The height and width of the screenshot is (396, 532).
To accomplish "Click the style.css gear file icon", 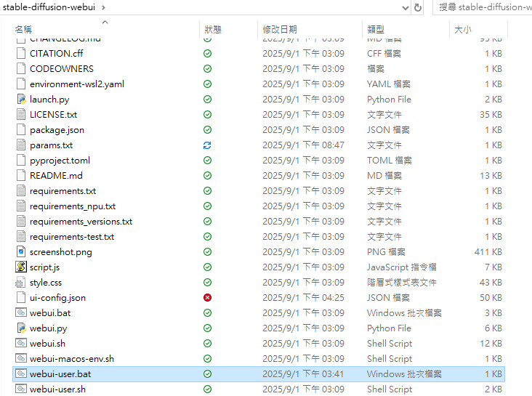I will [20, 283].
